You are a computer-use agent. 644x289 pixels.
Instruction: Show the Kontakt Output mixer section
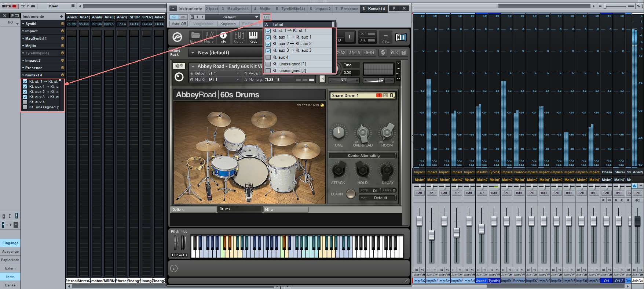(239, 37)
